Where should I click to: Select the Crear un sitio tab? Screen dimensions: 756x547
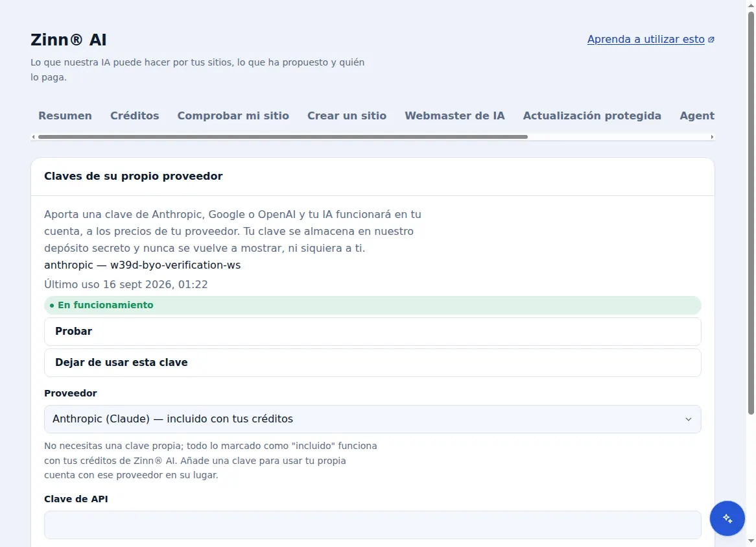pyautogui.click(x=347, y=115)
